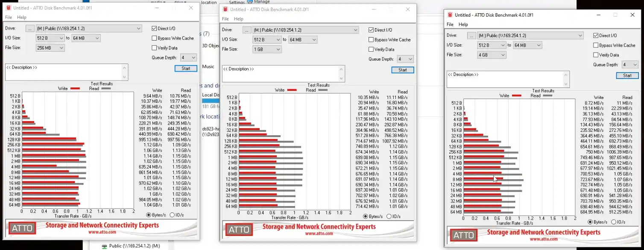Click the ATTO app icon in the right window's title bar
The image size is (644, 250).
[450, 15]
